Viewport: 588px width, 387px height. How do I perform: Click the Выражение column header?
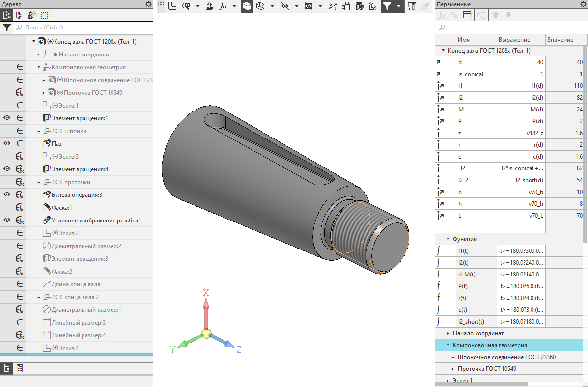tap(520, 40)
